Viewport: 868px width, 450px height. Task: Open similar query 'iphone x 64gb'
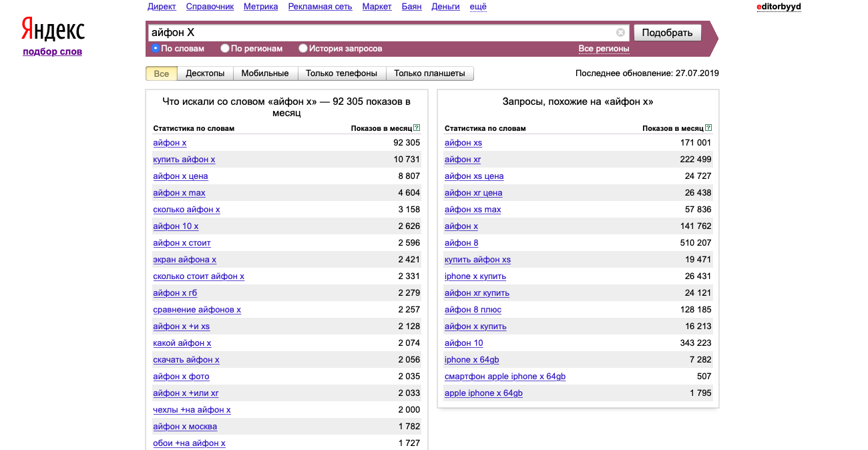point(472,360)
